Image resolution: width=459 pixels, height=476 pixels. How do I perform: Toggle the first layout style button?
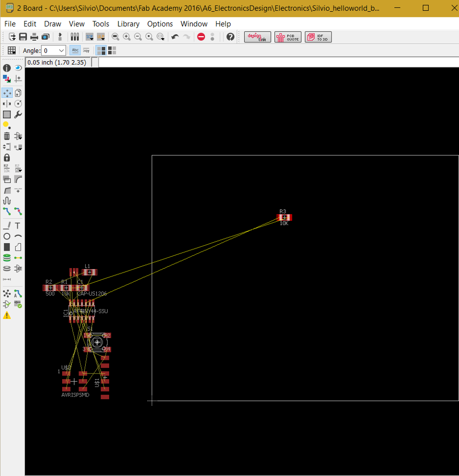click(x=101, y=50)
